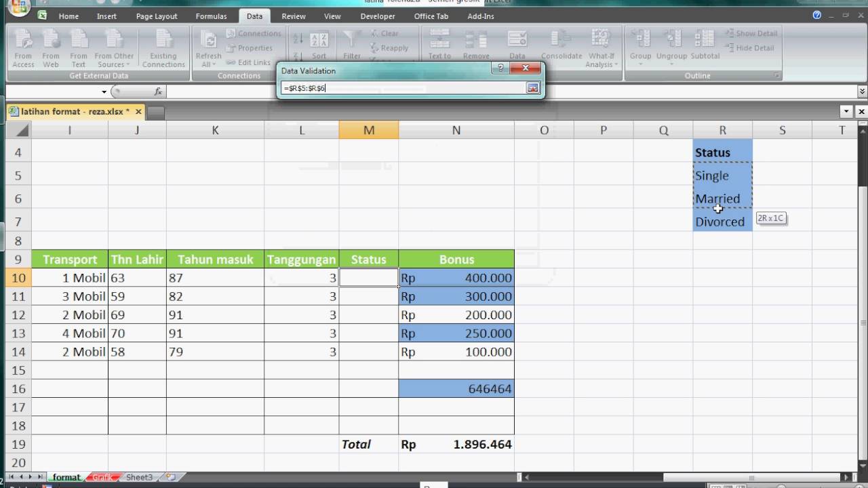This screenshot has width=868, height=488.
Task: Click Edit Links in Connections group
Action: point(248,62)
